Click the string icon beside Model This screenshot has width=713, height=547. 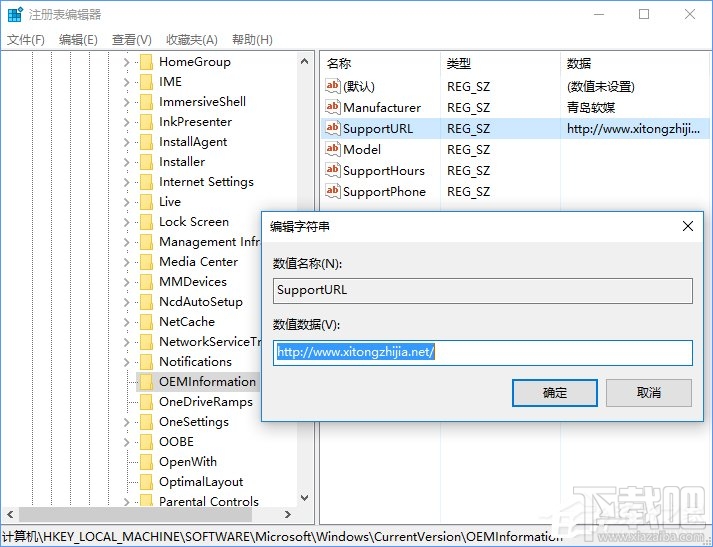click(333, 149)
